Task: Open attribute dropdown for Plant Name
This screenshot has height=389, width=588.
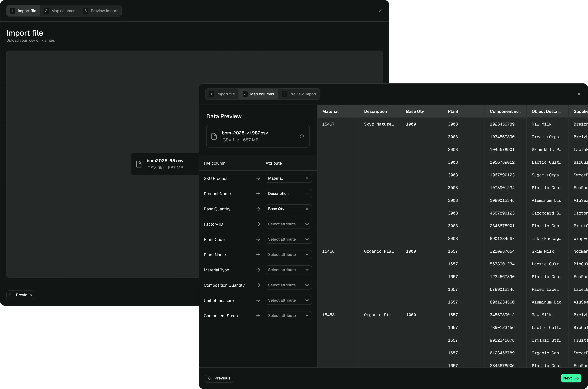Action: point(289,255)
